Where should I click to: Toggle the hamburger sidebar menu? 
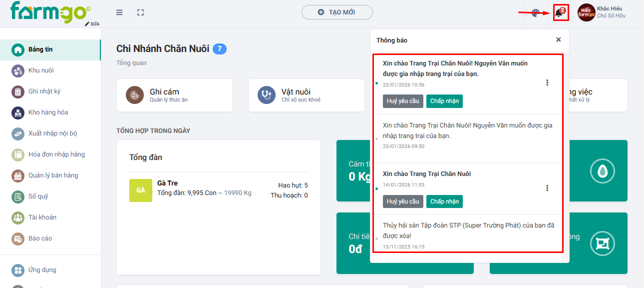pos(119,12)
